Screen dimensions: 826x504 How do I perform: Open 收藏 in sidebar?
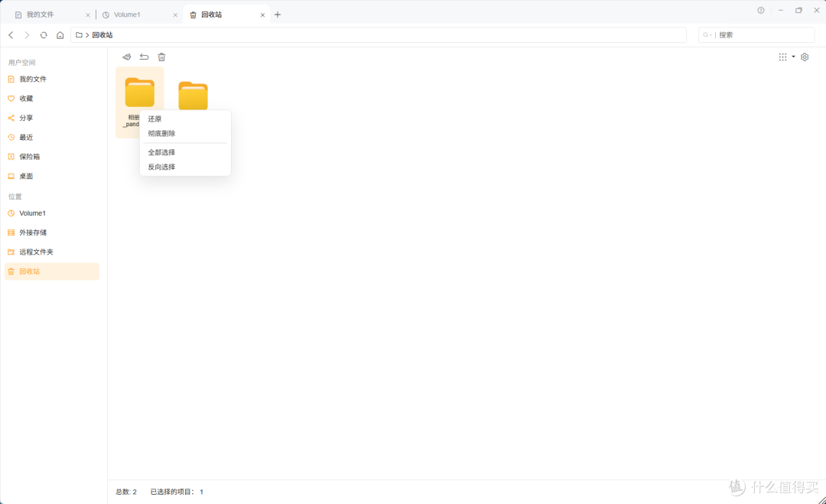pyautogui.click(x=52, y=99)
